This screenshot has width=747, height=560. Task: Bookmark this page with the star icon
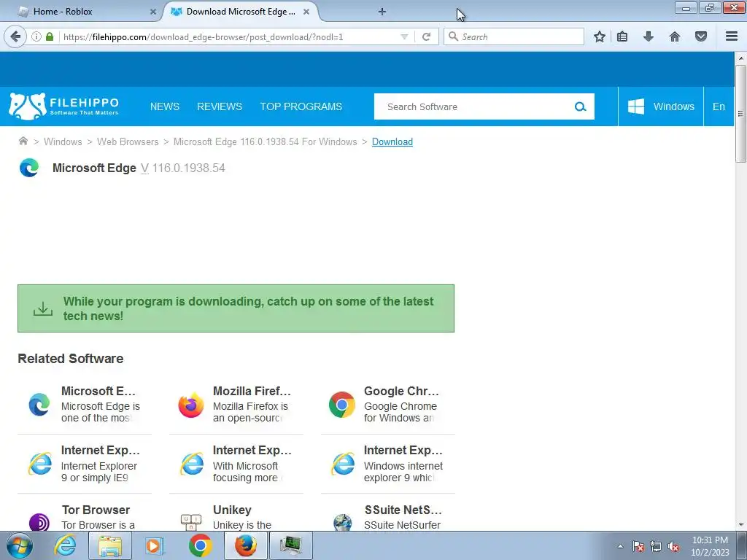(600, 36)
